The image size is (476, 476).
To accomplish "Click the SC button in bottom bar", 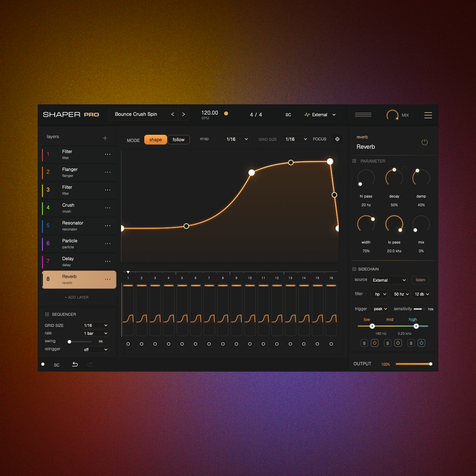I will click(57, 365).
